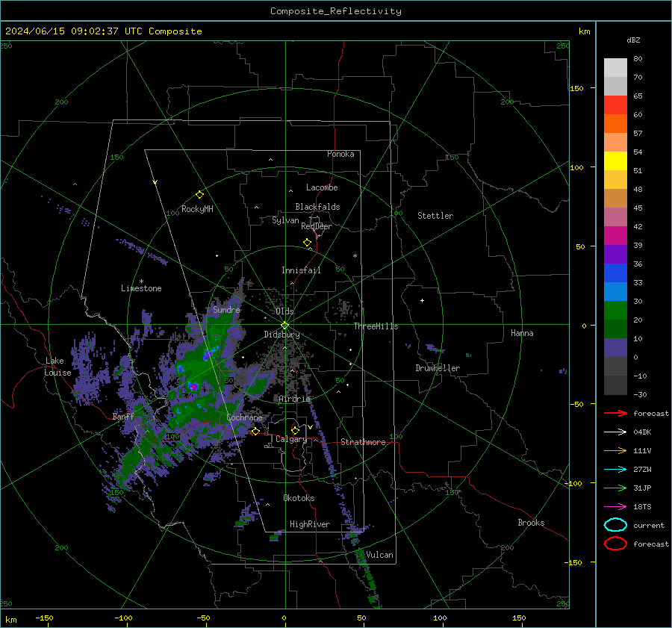
Task: Click the Banff town label
Action: pyautogui.click(x=123, y=416)
